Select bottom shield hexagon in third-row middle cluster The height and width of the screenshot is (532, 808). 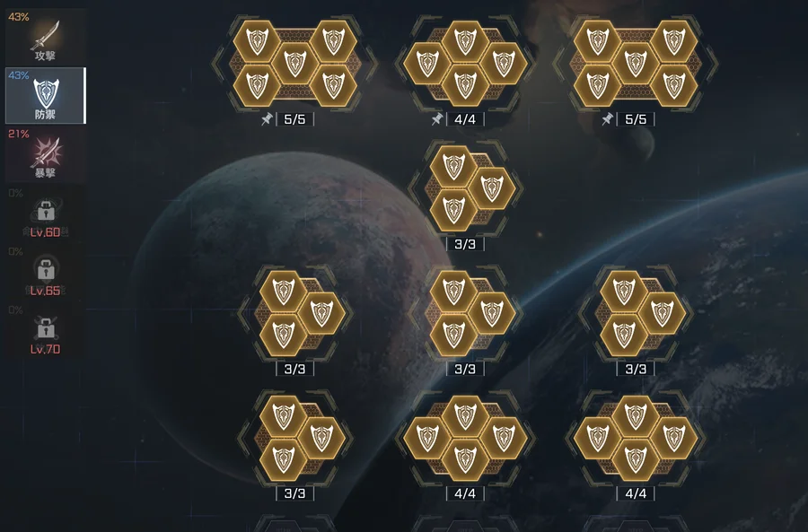[x=453, y=335]
